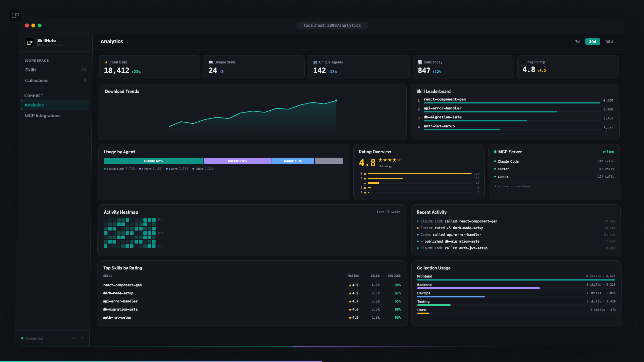Click the Claude 42% usage bar segment
This screenshot has width=644, height=362.
pos(153,161)
